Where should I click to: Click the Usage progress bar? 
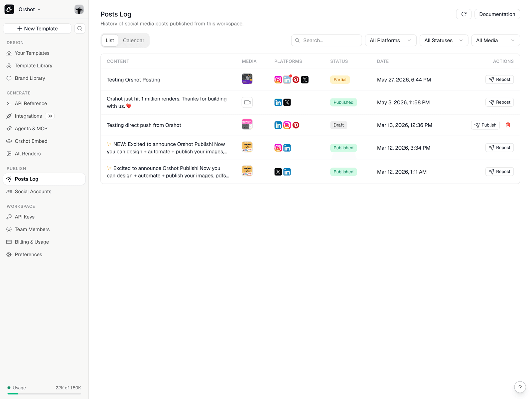(44, 394)
